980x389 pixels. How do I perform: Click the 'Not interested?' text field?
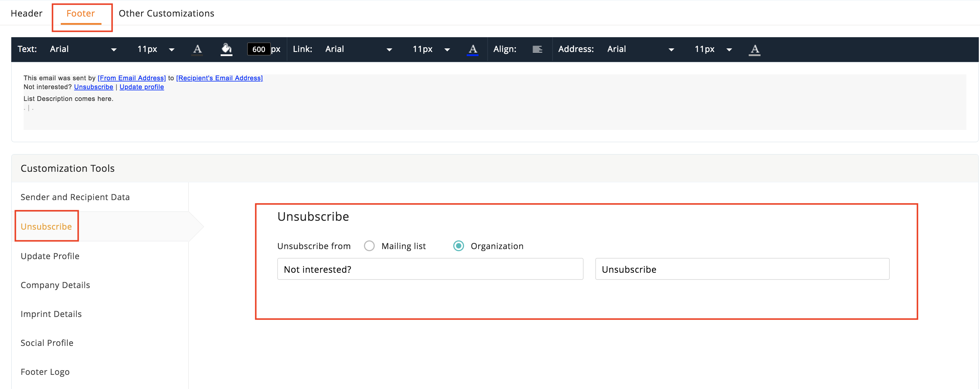click(x=430, y=269)
